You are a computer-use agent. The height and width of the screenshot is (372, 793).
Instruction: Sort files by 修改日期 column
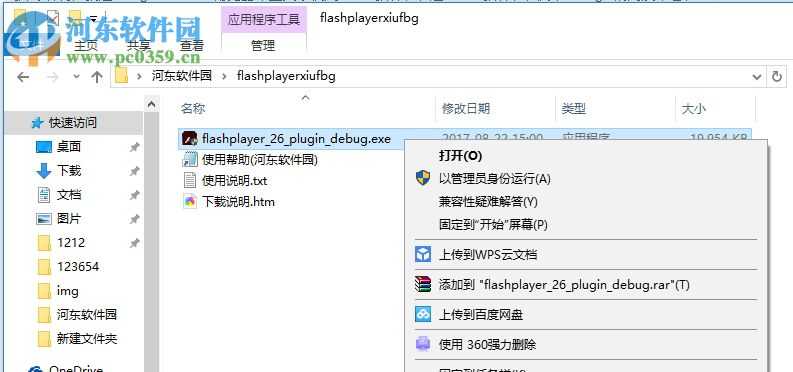[x=466, y=108]
